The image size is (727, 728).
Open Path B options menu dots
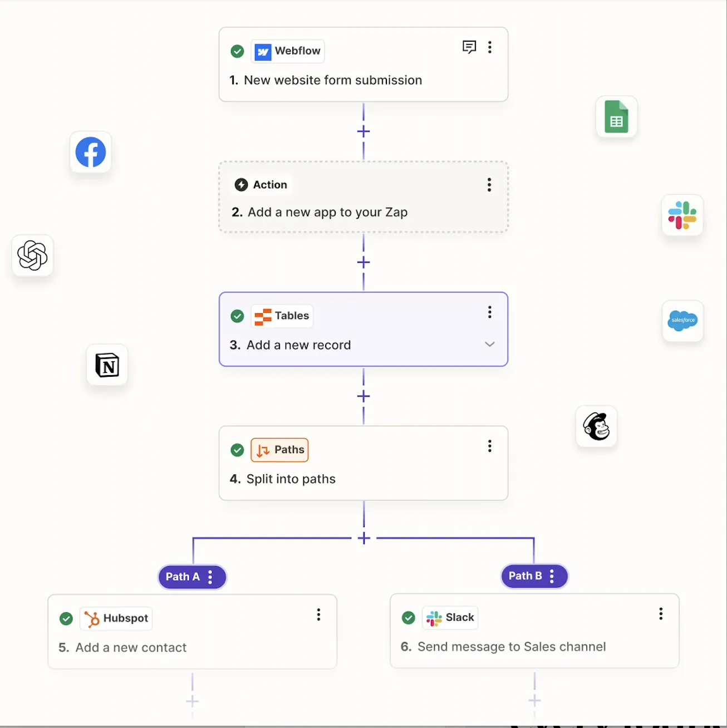click(x=552, y=576)
